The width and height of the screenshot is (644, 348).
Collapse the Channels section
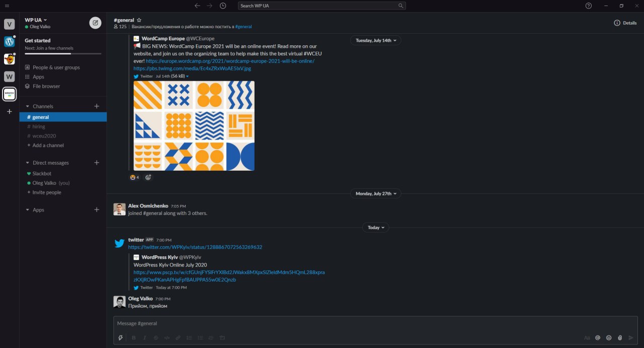click(27, 106)
